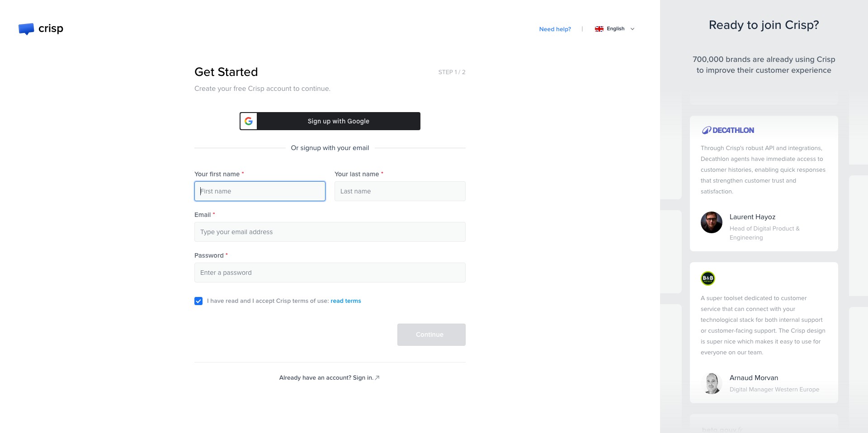Click 'Head of Digital Product & Engineering' title
Viewport: 868px width, 433px height.
point(764,233)
